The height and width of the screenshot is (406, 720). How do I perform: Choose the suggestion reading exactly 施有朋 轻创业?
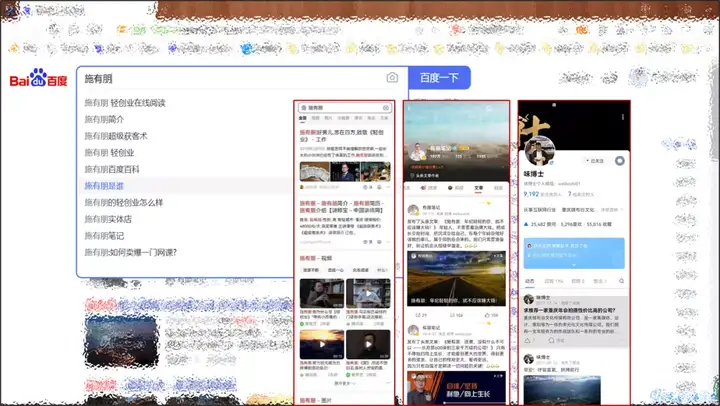[109, 152]
